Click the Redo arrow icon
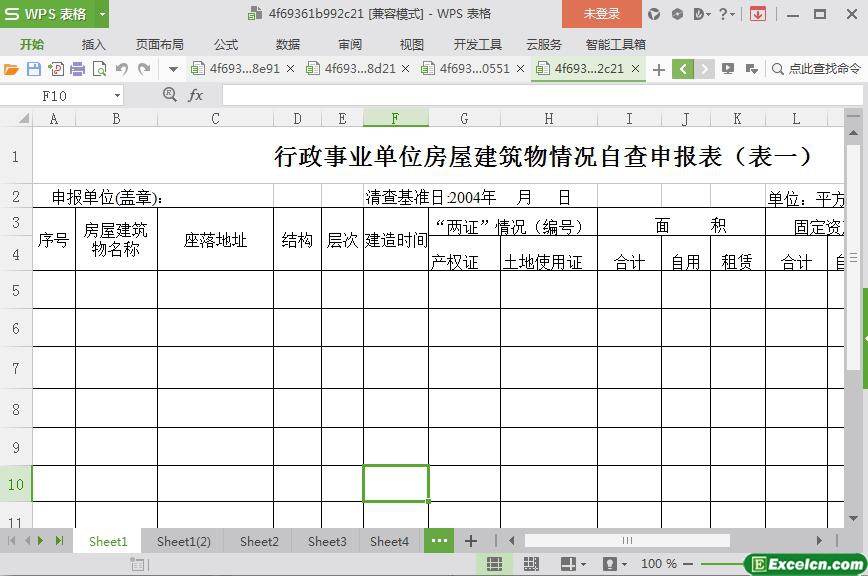Image resolution: width=868 pixels, height=576 pixels. click(x=144, y=69)
